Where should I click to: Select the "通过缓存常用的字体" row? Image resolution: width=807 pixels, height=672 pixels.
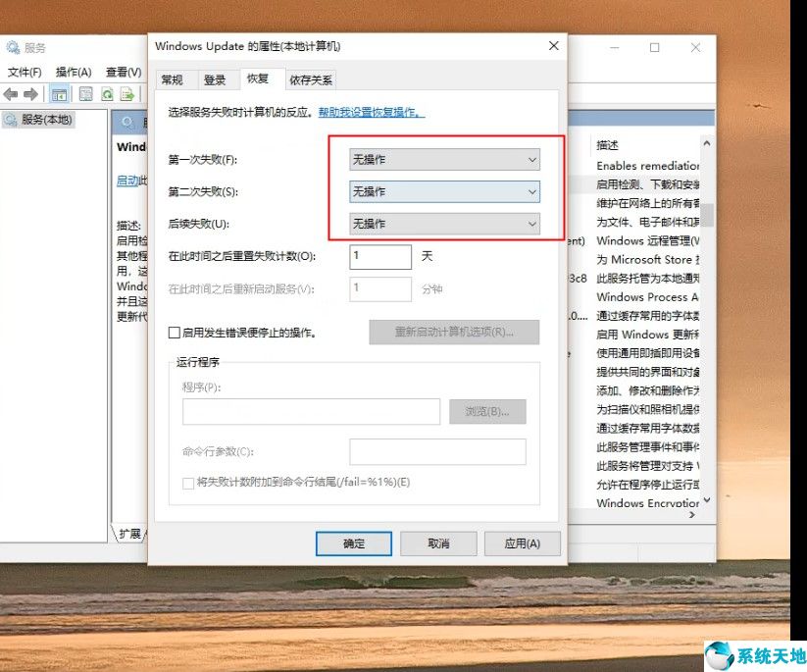click(647, 316)
